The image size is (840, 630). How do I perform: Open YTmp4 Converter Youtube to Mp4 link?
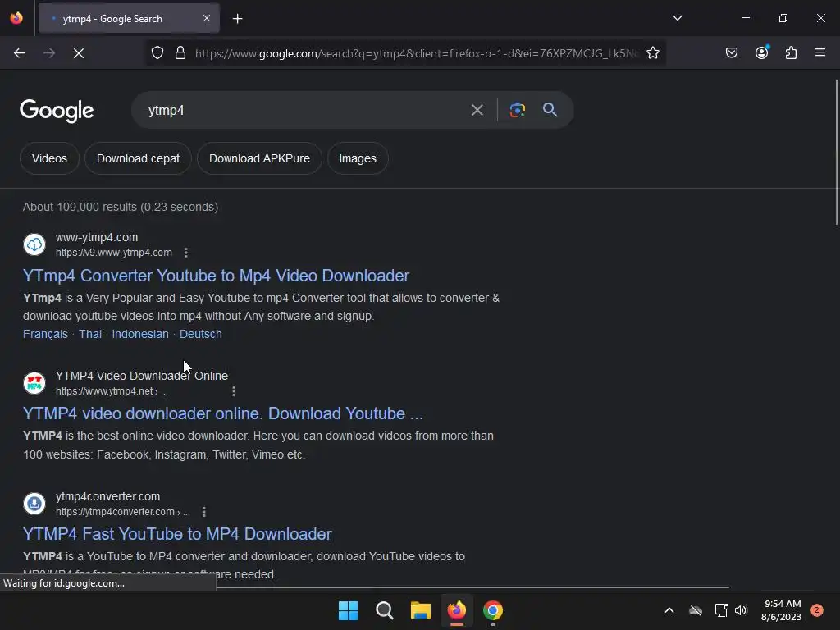click(216, 276)
